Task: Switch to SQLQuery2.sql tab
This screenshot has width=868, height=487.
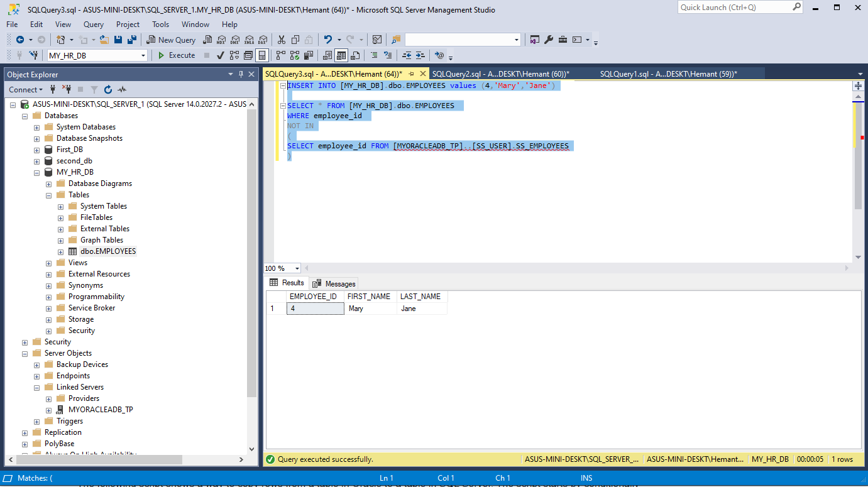Action: 501,74
